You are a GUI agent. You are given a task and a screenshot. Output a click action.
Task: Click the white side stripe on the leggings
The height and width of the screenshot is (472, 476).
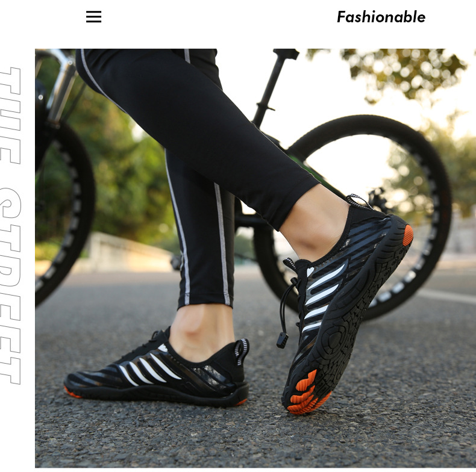pyautogui.click(x=222, y=244)
